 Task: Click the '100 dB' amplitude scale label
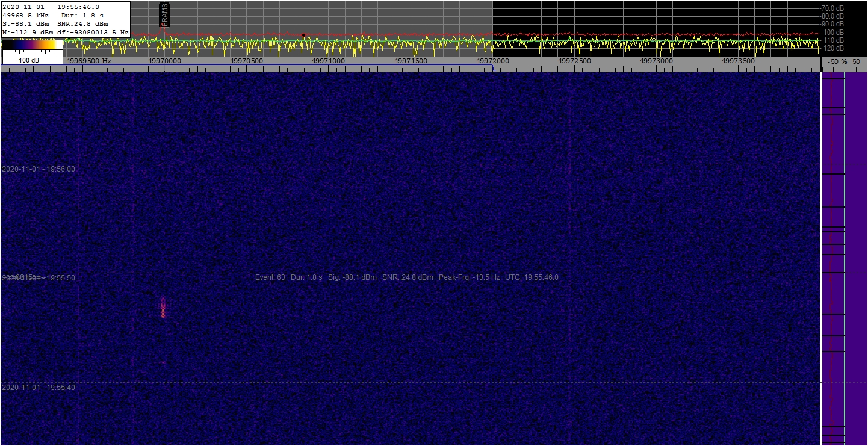(834, 32)
